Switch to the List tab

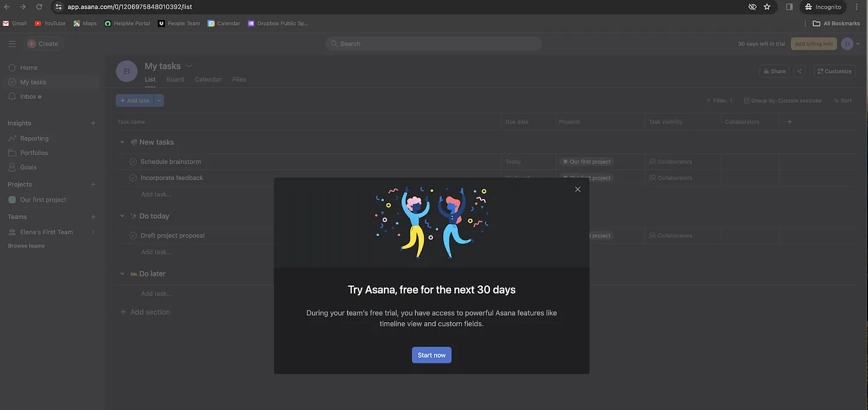click(x=150, y=80)
